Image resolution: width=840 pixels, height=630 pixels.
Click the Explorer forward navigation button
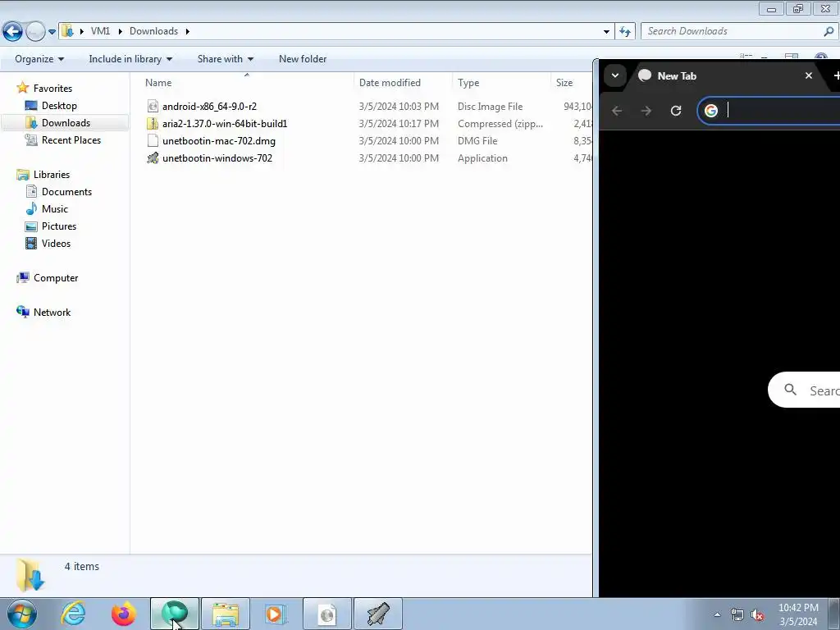click(x=35, y=32)
